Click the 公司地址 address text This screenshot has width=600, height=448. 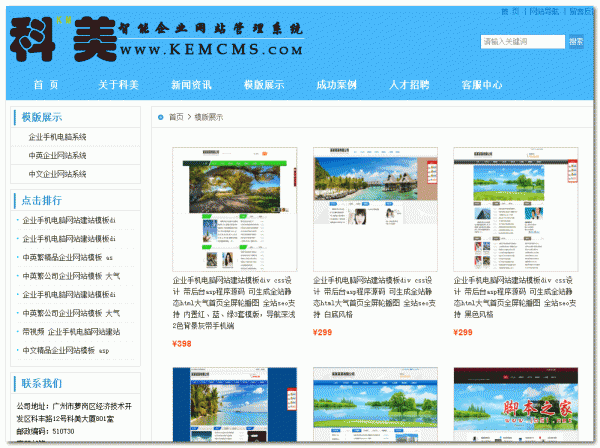tap(74, 412)
